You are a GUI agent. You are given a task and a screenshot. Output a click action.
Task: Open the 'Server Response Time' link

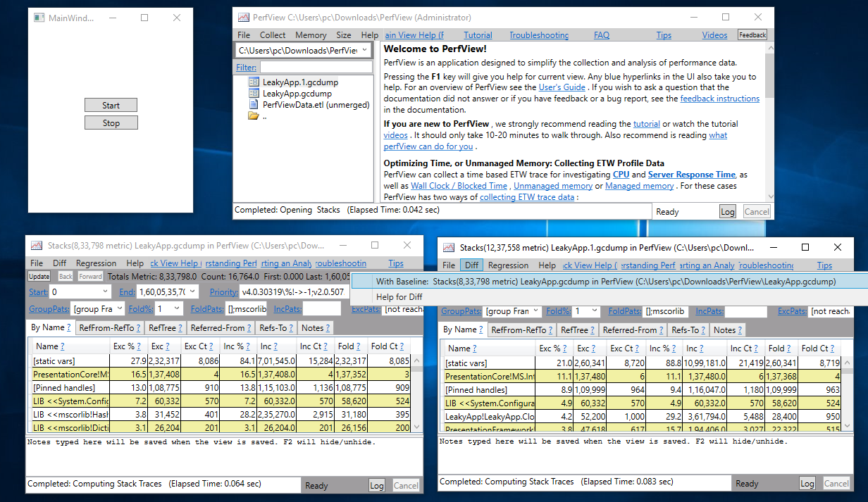(x=692, y=175)
